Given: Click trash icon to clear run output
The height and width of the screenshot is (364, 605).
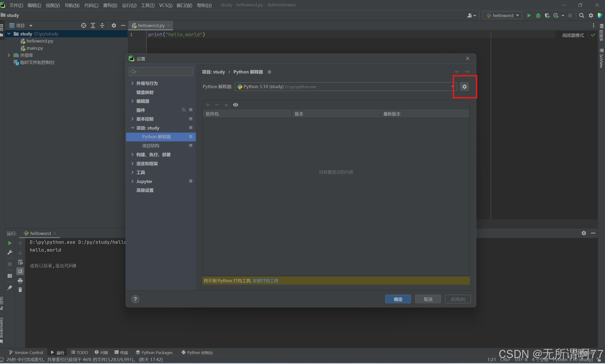Looking at the screenshot, I should coord(20,290).
